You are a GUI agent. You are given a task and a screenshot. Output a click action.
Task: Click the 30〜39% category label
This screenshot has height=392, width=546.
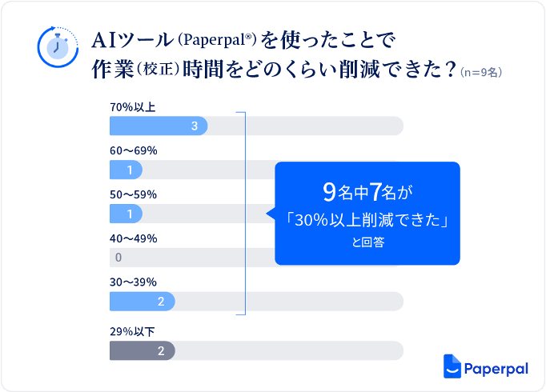coord(133,282)
